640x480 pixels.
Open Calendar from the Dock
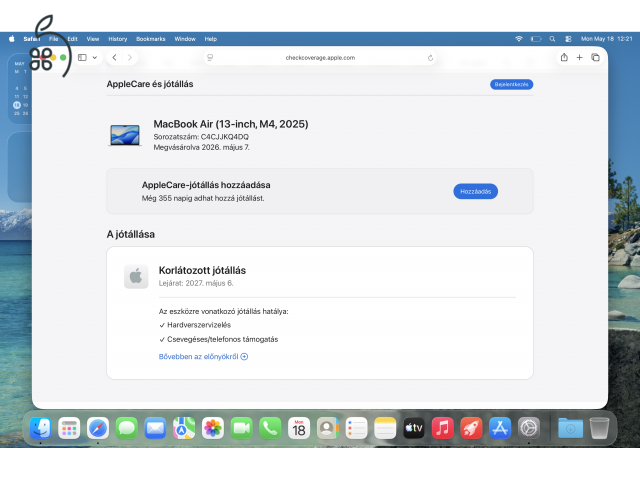(299, 428)
